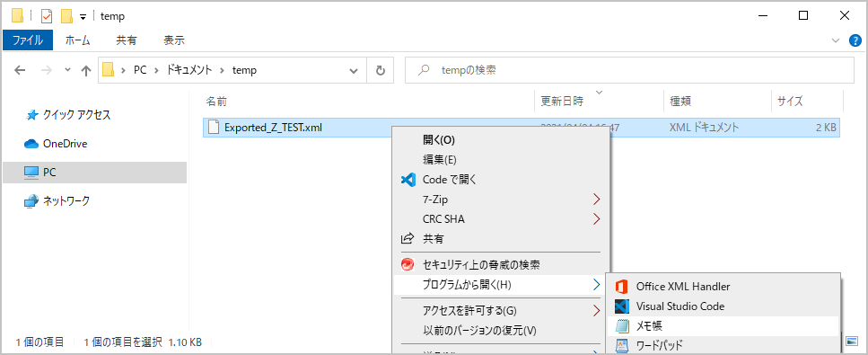
Task: Switch to large thumbnails view in status bar
Action: pyautogui.click(x=852, y=341)
